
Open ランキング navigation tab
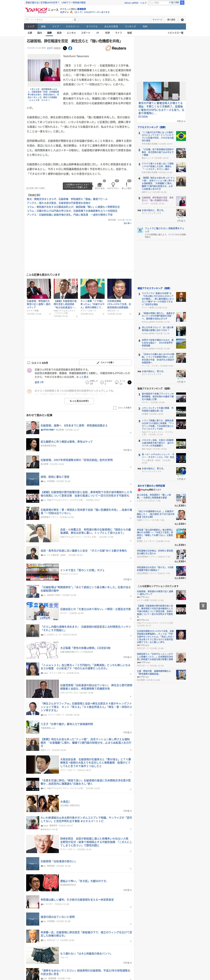(130, 27)
